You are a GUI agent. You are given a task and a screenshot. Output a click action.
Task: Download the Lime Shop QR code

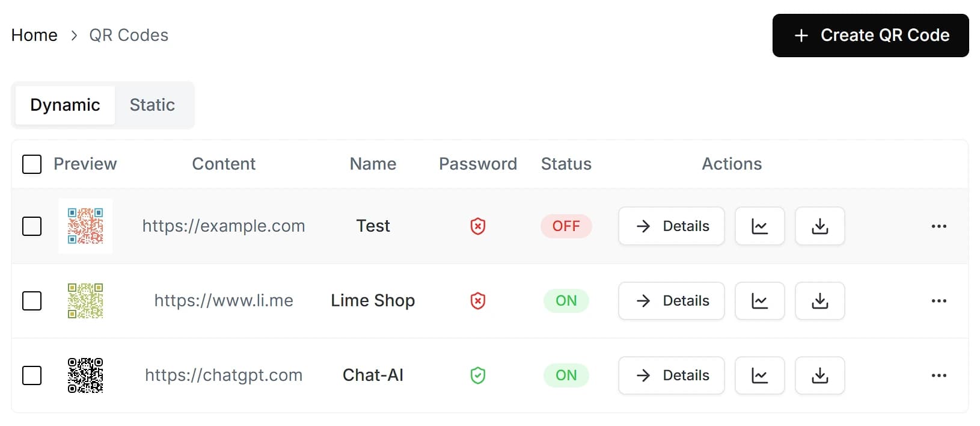[820, 301]
